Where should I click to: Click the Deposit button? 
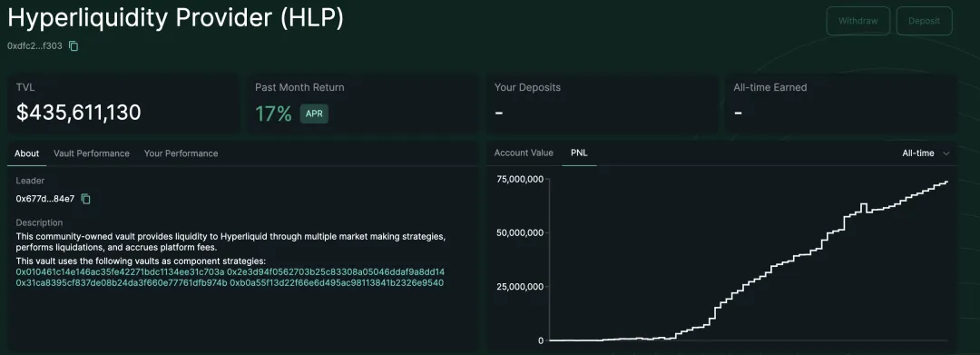coord(924,21)
